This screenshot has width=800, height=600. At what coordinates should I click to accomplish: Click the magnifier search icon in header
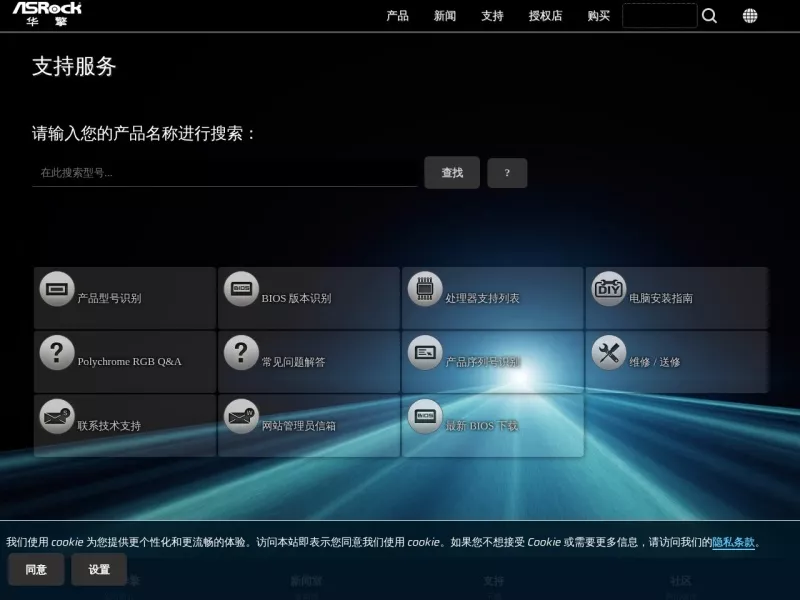pyautogui.click(x=709, y=16)
